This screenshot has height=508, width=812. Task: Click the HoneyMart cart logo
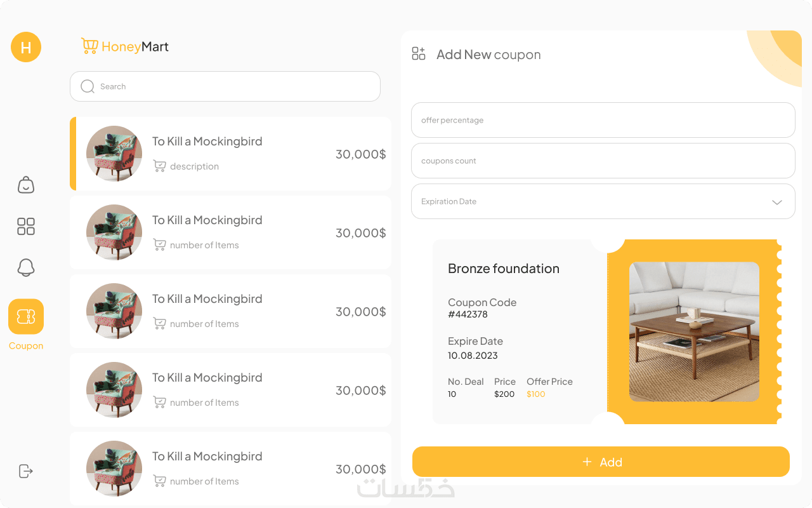[x=89, y=46]
